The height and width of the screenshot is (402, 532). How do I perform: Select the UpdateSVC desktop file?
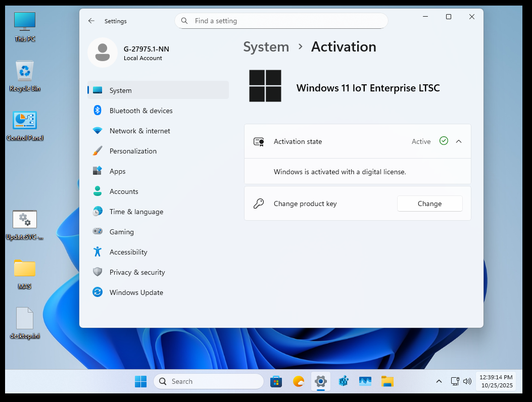pyautogui.click(x=25, y=225)
